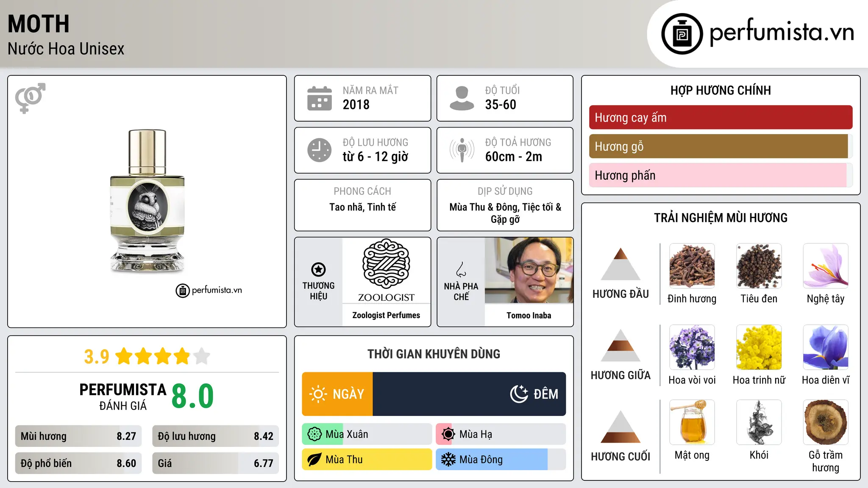
Task: Click the Tomoo Inaba perfumer name
Action: coord(529,315)
